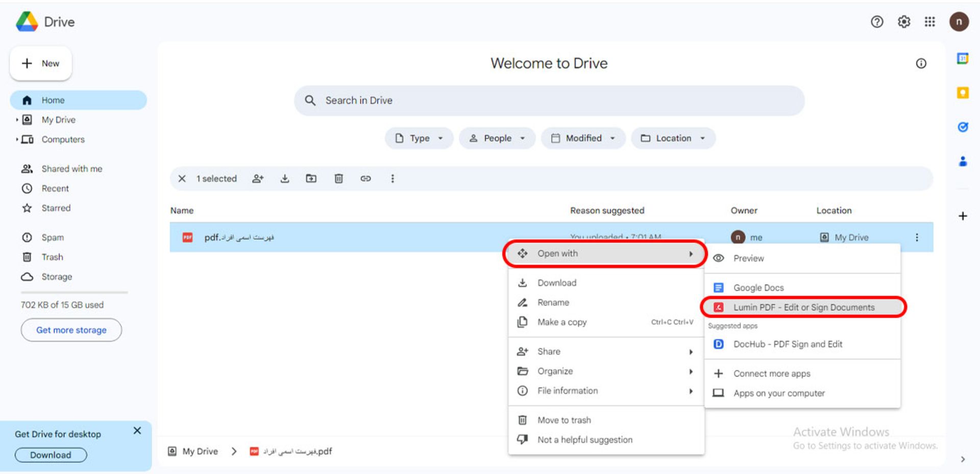Choose Rename from the context menu
This screenshot has height=474, width=980.
coord(606,302)
